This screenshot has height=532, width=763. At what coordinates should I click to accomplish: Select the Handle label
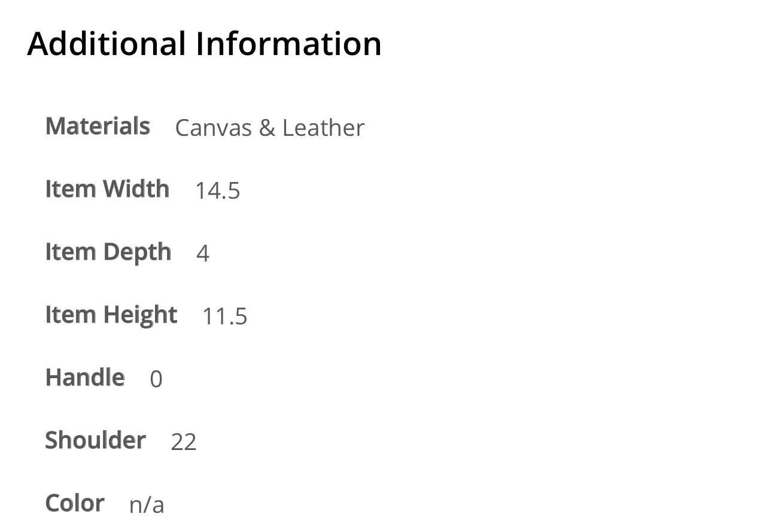pyautogui.click(x=85, y=378)
